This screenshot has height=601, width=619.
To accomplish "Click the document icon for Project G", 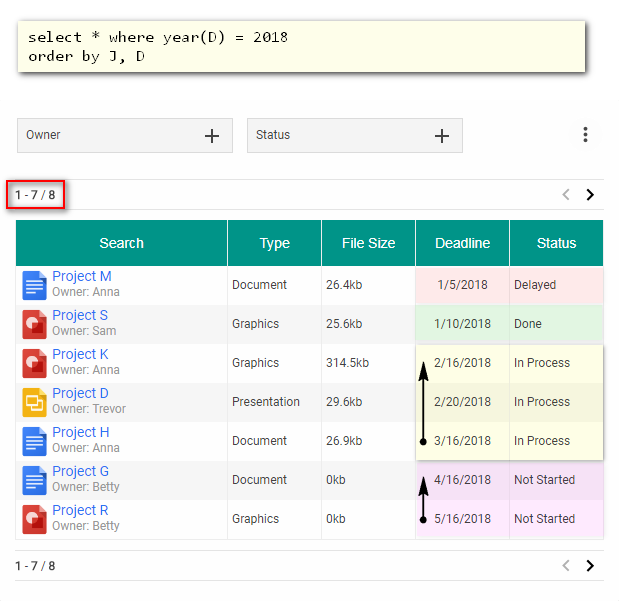I will click(x=35, y=480).
